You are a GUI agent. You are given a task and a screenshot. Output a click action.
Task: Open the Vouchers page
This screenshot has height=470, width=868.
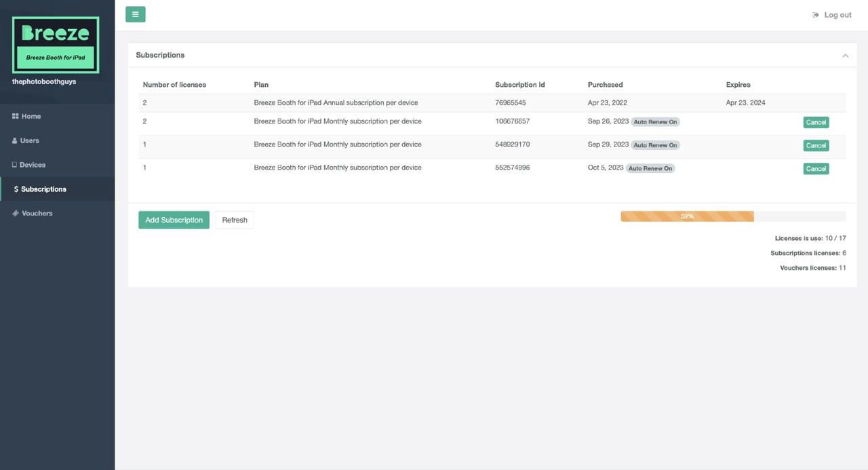pos(37,214)
